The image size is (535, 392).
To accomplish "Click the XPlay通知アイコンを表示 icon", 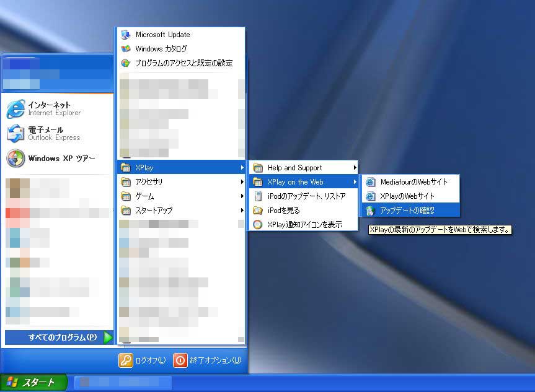I will (x=258, y=224).
